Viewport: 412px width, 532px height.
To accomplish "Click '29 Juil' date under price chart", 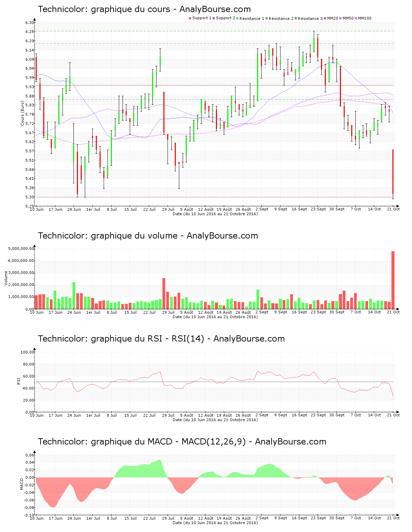I will click(x=168, y=209).
